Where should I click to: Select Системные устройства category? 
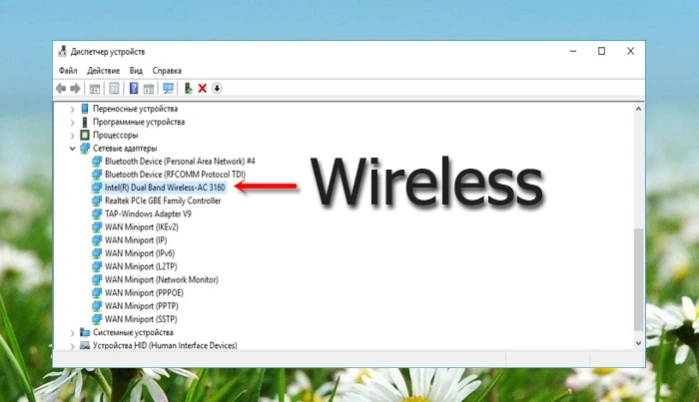133,332
